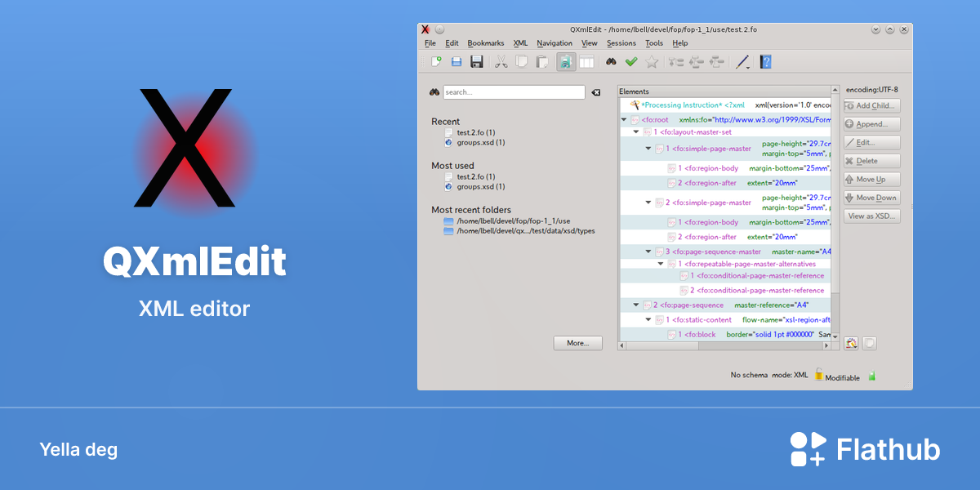Image resolution: width=980 pixels, height=490 pixels.
Task: Select the fo:block element row
Action: coord(724,335)
